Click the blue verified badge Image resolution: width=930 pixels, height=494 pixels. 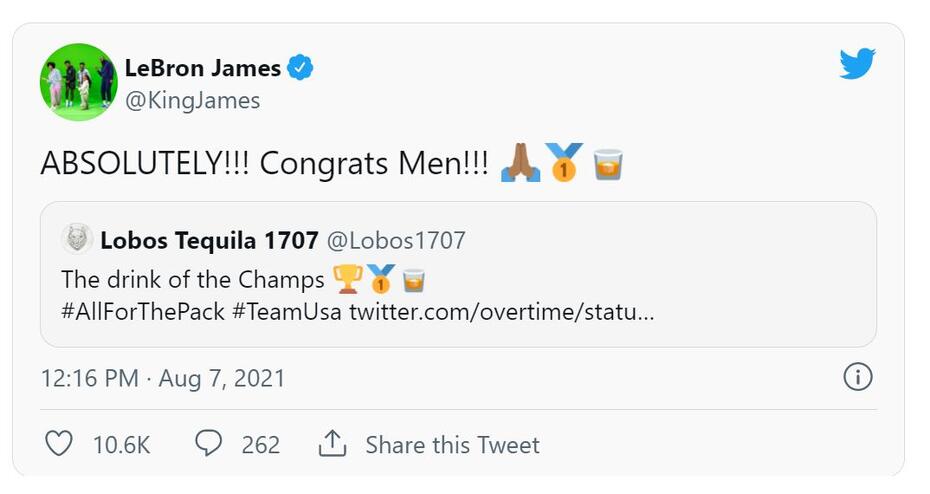(300, 68)
